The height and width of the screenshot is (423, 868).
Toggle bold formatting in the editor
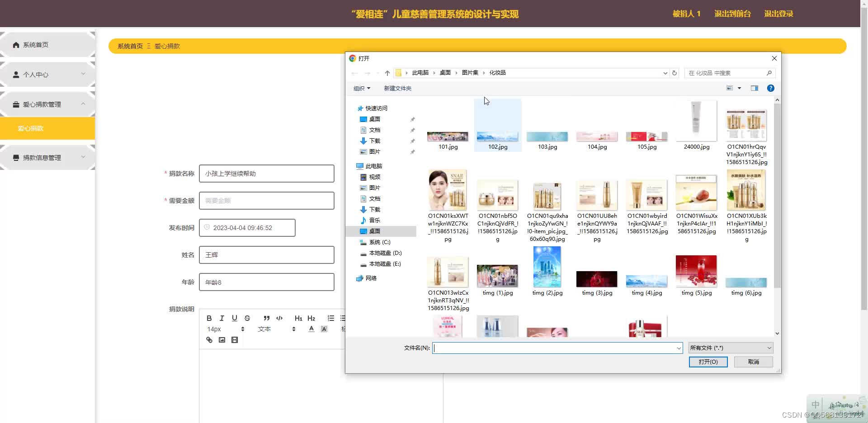point(209,318)
